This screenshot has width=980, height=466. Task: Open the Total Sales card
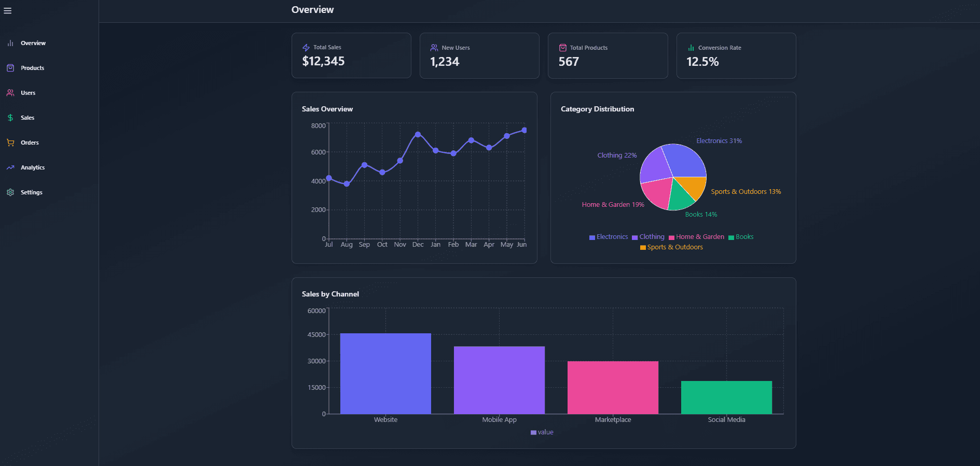[x=351, y=55]
